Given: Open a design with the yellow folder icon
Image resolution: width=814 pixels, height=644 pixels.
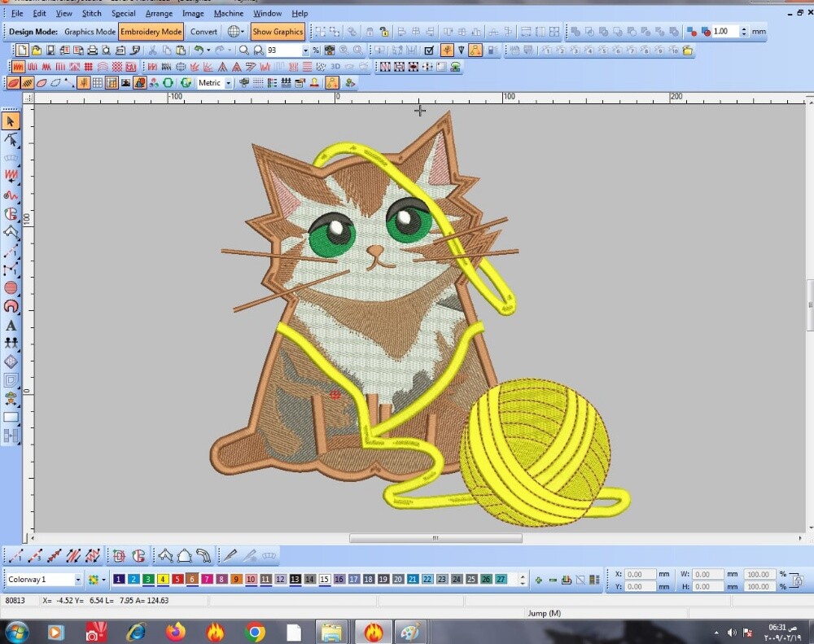Looking at the screenshot, I should [x=36, y=50].
